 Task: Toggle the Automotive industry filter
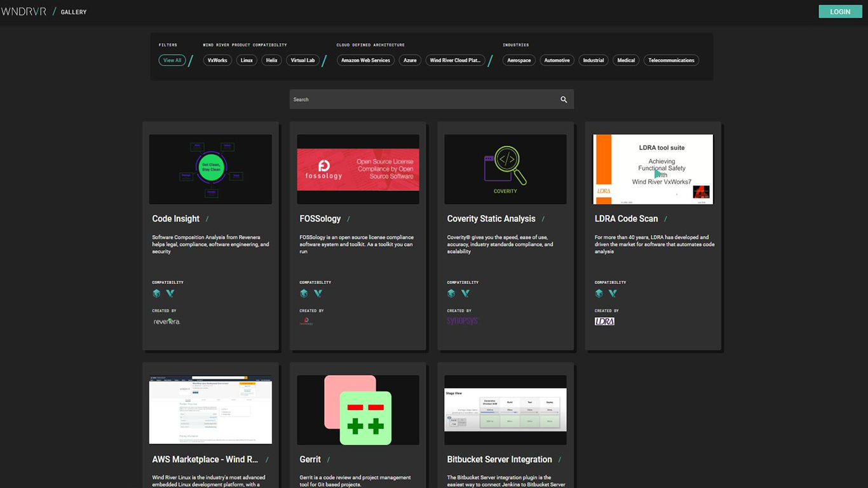[557, 60]
